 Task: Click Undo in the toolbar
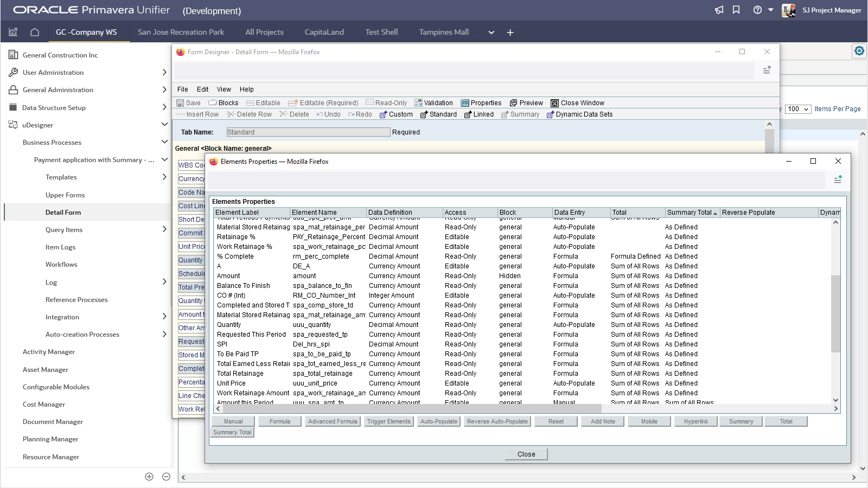click(x=328, y=114)
